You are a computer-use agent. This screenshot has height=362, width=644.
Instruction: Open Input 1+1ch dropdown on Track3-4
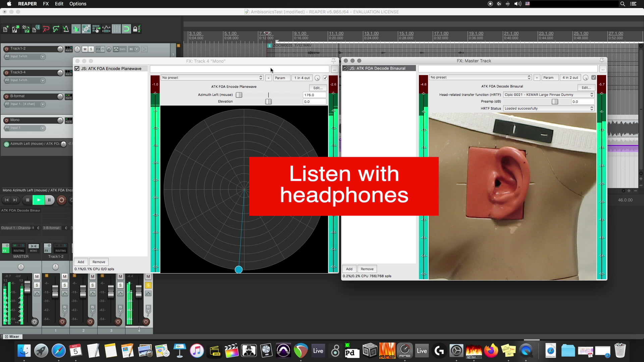pos(43,81)
